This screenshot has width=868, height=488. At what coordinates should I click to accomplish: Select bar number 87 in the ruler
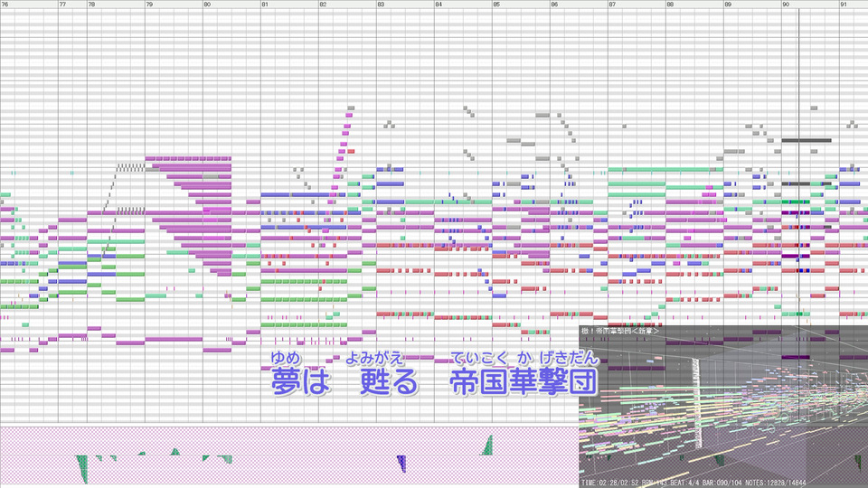point(612,4)
